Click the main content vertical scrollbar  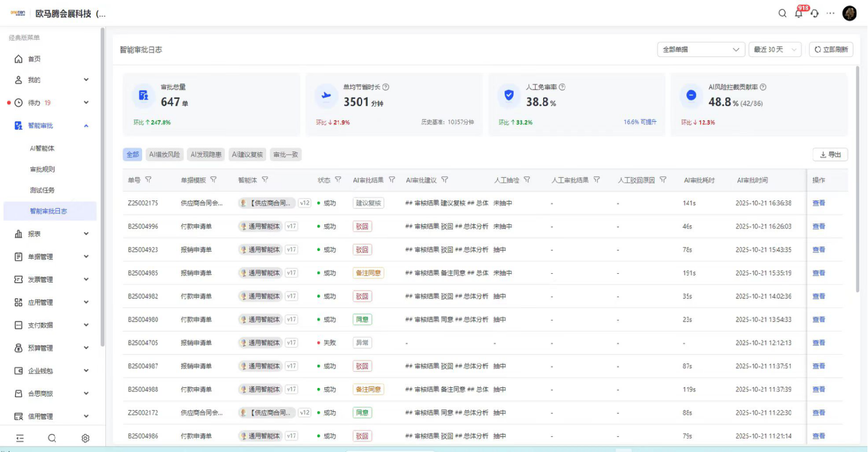tap(858, 175)
